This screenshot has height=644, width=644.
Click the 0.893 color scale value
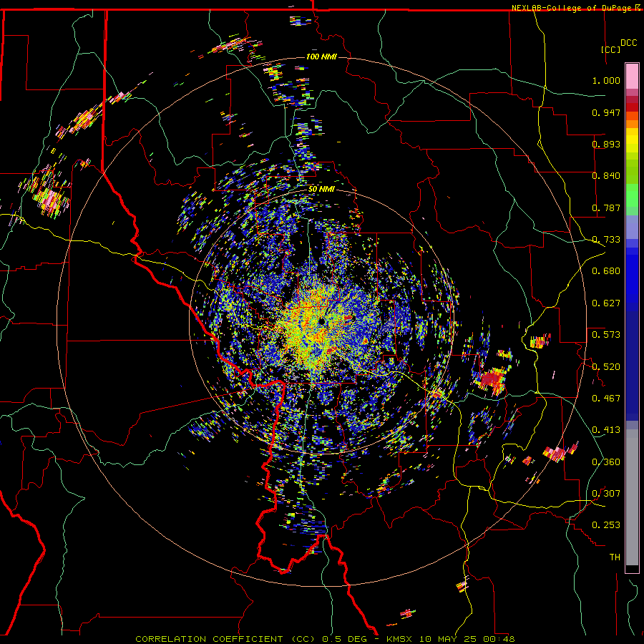coord(606,144)
